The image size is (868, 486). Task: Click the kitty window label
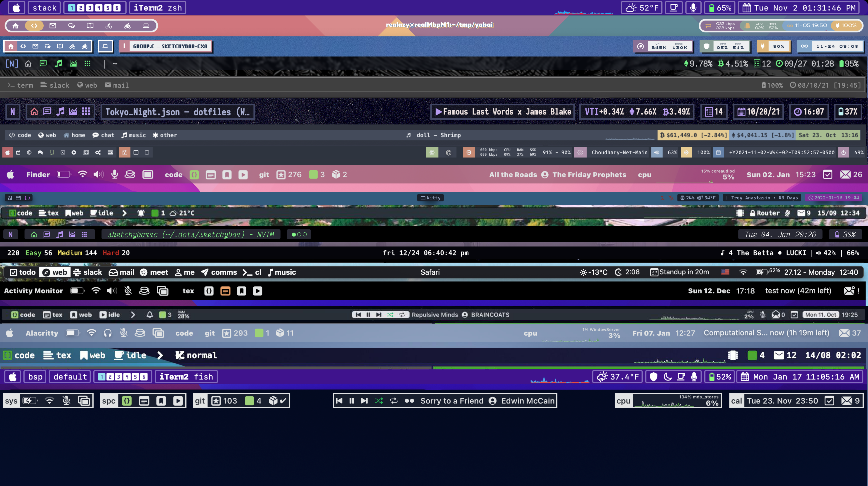click(x=430, y=198)
